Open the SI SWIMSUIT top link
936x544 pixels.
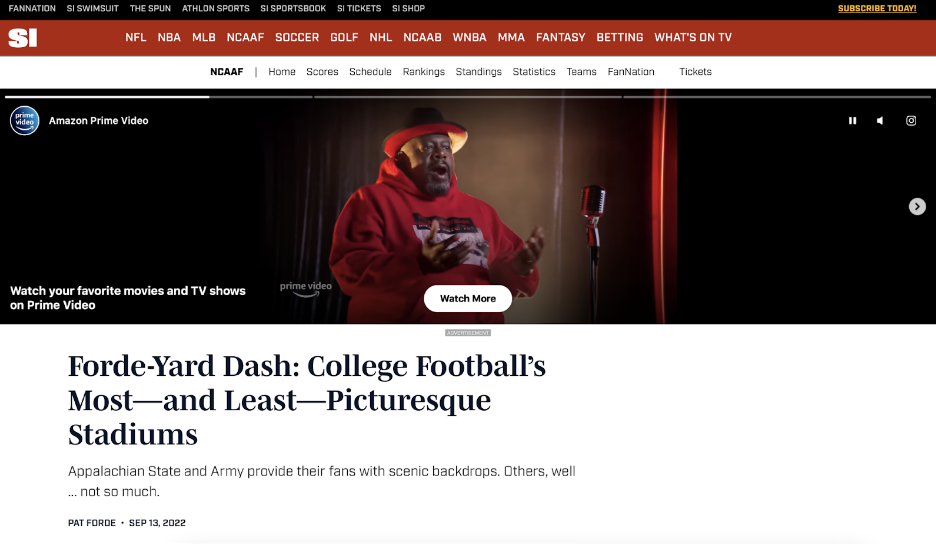[x=93, y=8]
